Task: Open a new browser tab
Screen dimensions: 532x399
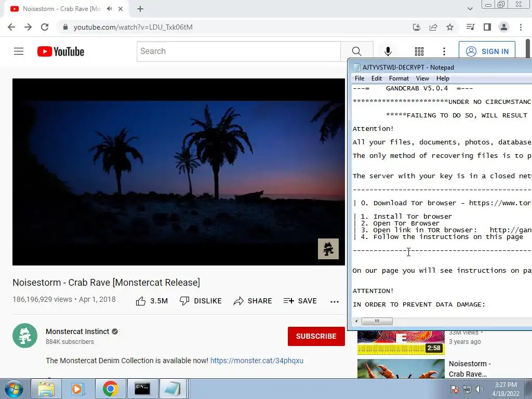Action: tap(140, 9)
